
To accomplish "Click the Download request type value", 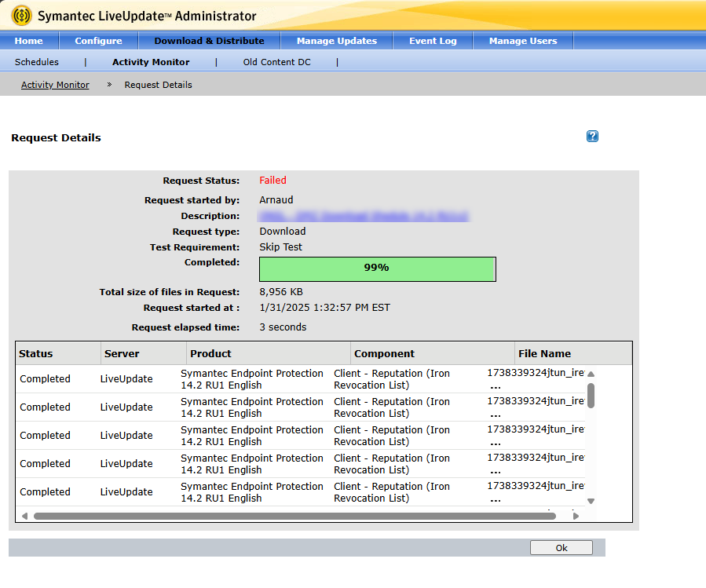I will pos(282,232).
